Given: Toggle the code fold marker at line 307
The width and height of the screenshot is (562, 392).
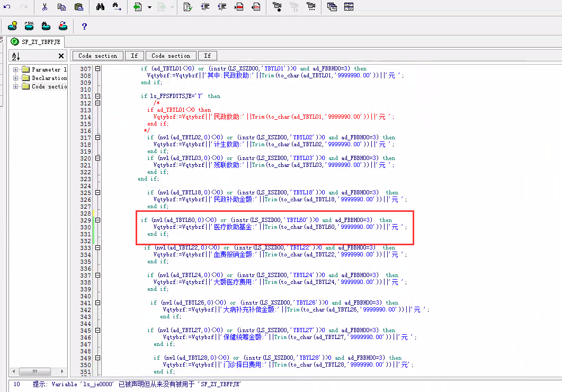Looking at the screenshot, I should pyautogui.click(x=97, y=69).
